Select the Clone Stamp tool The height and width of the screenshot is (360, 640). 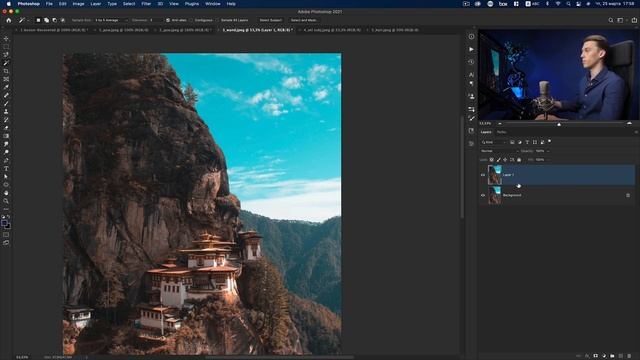click(6, 111)
